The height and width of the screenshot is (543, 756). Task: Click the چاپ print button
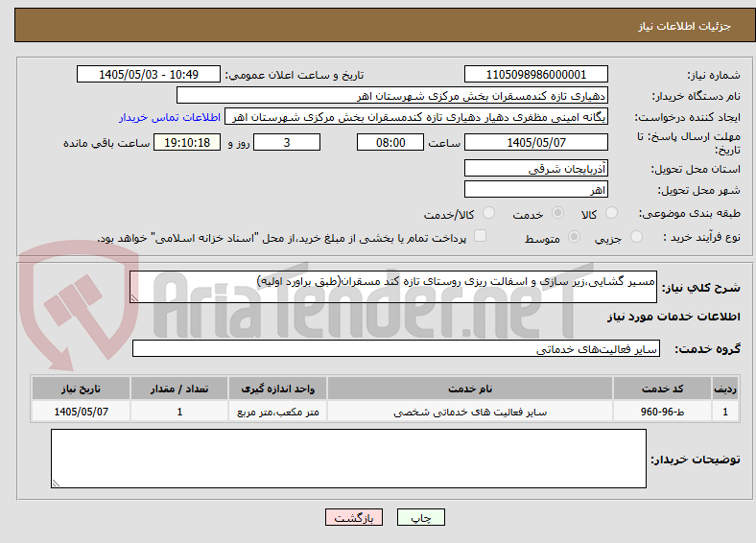(x=421, y=517)
